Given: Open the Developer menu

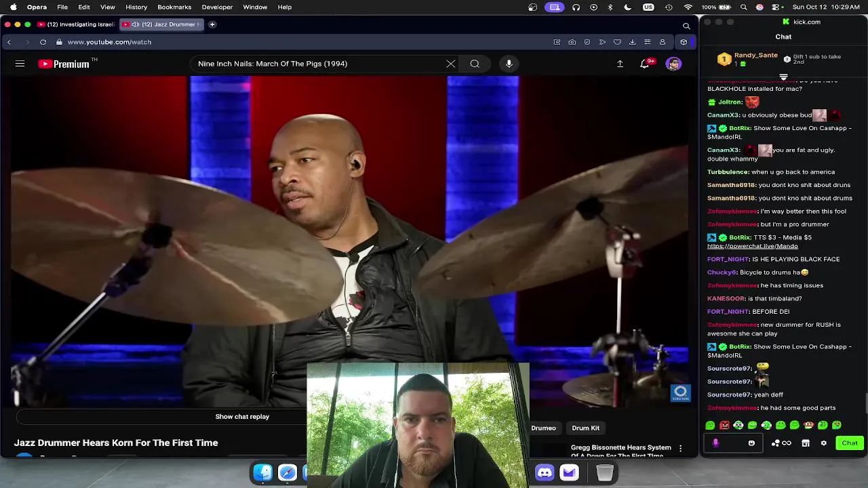Looking at the screenshot, I should click(217, 7).
